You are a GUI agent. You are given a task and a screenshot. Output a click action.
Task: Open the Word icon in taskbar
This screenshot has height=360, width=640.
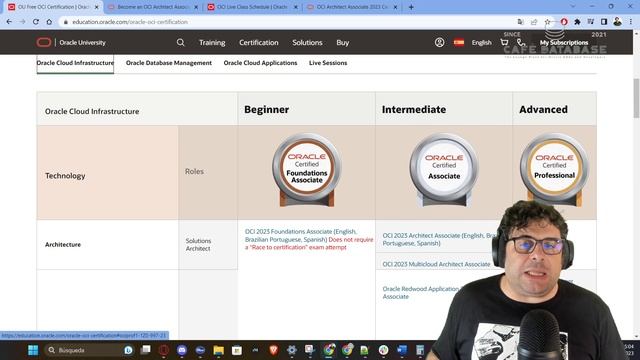[x=402, y=350]
